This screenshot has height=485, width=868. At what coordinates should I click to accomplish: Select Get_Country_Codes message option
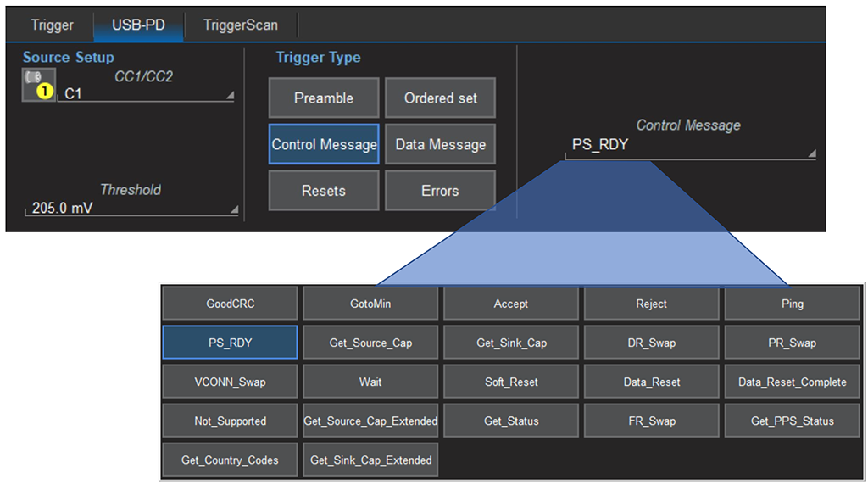tap(230, 460)
